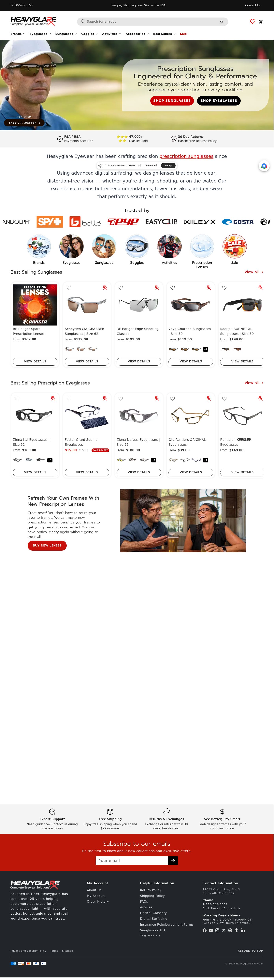Toggle wishlist heart on Ziena Kai Eyeglasses
This screenshot has height=980, width=274.
(x=17, y=399)
